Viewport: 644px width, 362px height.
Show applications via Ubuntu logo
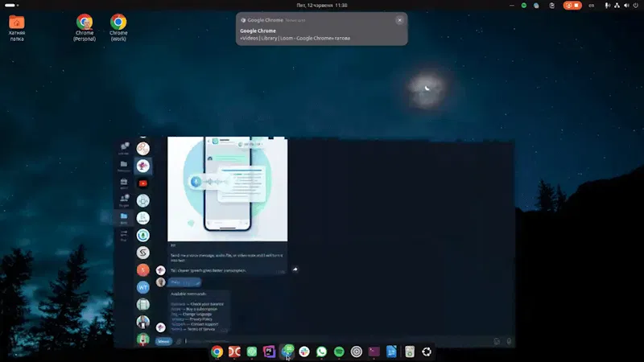tap(427, 352)
